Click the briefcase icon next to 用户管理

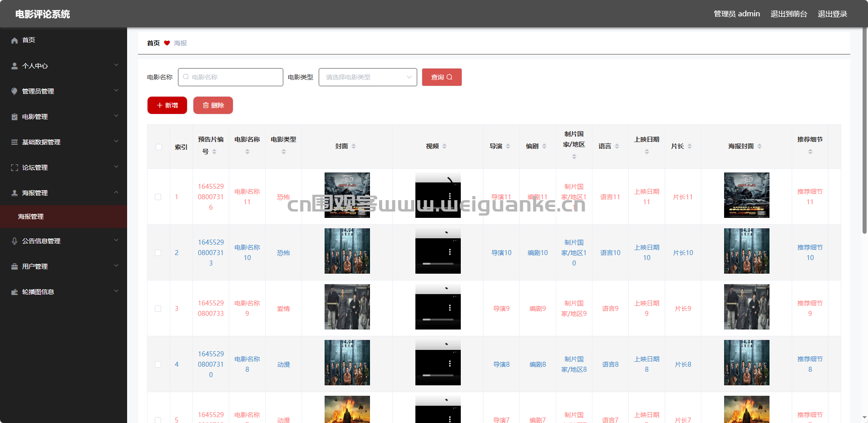15,266
